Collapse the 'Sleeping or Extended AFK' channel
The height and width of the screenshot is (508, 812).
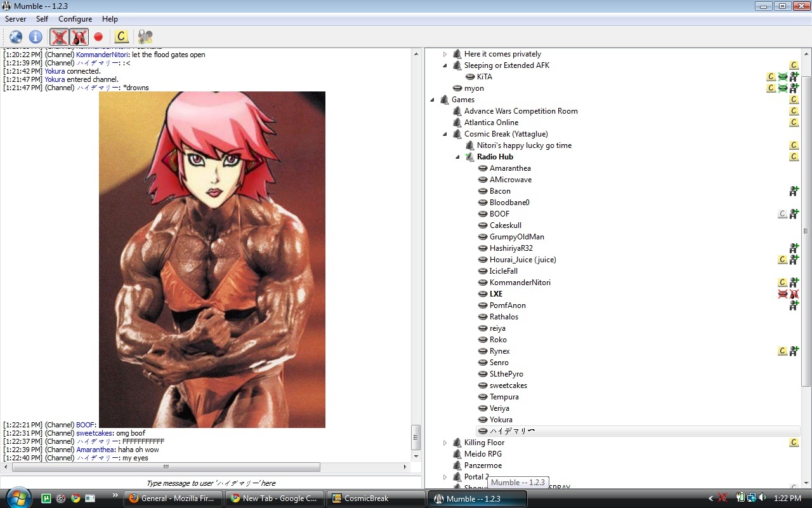[445, 65]
